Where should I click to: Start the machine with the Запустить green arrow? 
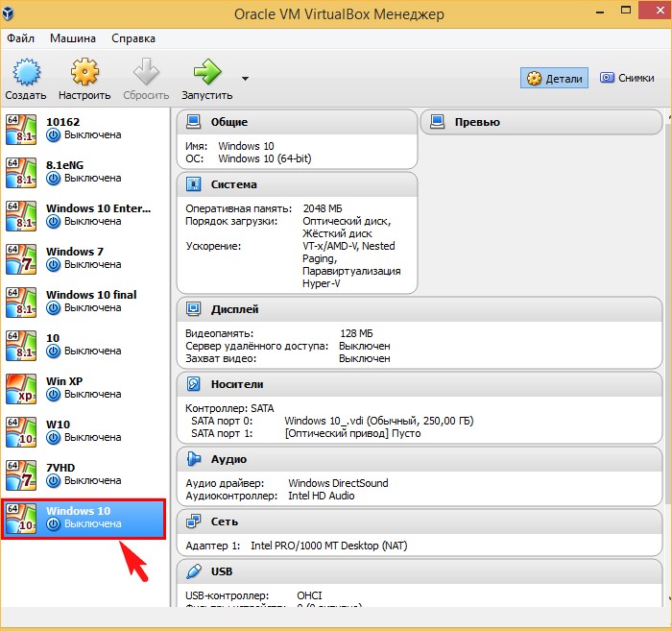point(207,72)
